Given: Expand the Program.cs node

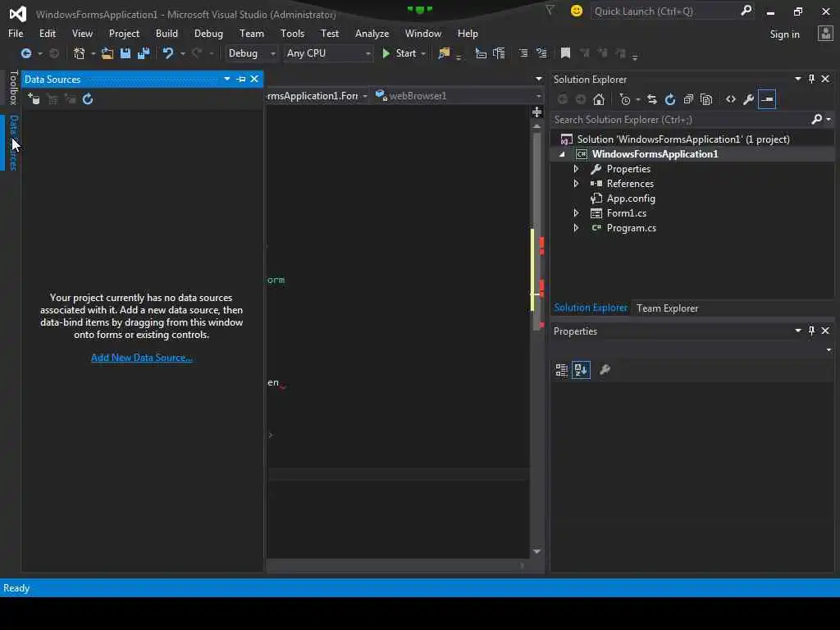Looking at the screenshot, I should pyautogui.click(x=576, y=228).
